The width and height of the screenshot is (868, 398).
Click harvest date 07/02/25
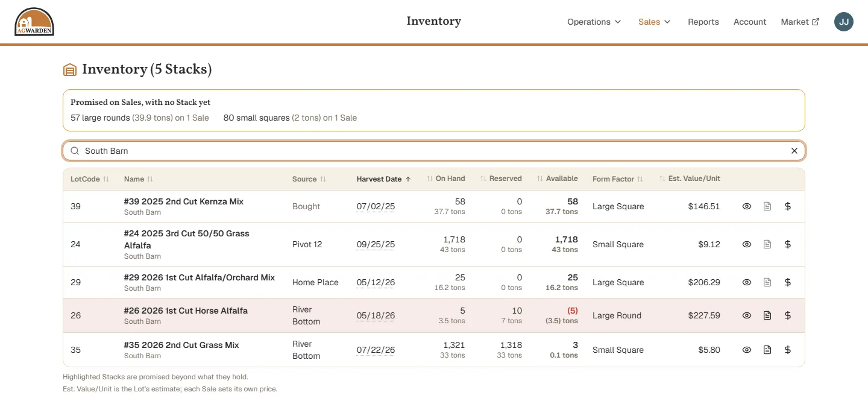click(376, 206)
